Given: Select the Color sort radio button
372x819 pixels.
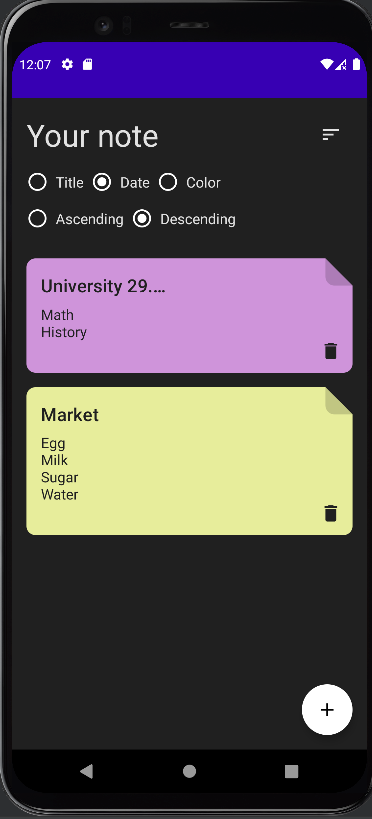Looking at the screenshot, I should [168, 182].
